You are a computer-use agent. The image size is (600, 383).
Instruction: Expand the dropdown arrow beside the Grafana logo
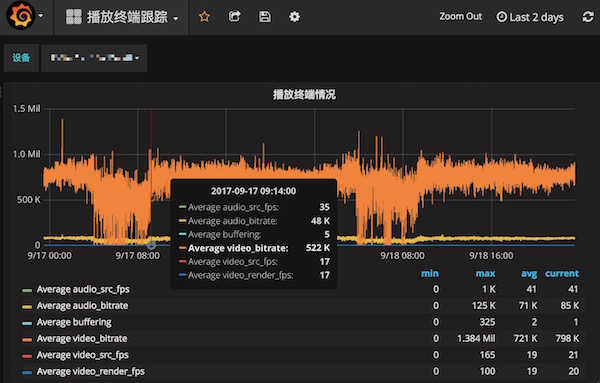[x=41, y=16]
